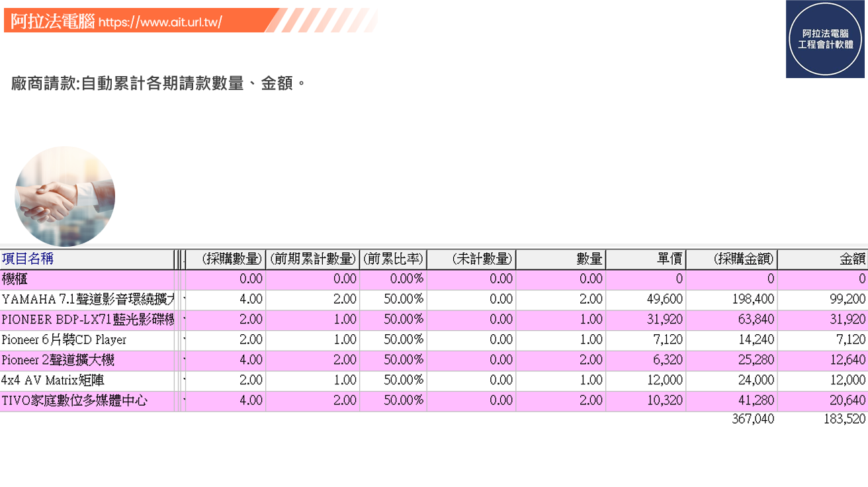The width and height of the screenshot is (868, 487).
Task: Select the (未計數量) column header
Action: [x=471, y=259]
